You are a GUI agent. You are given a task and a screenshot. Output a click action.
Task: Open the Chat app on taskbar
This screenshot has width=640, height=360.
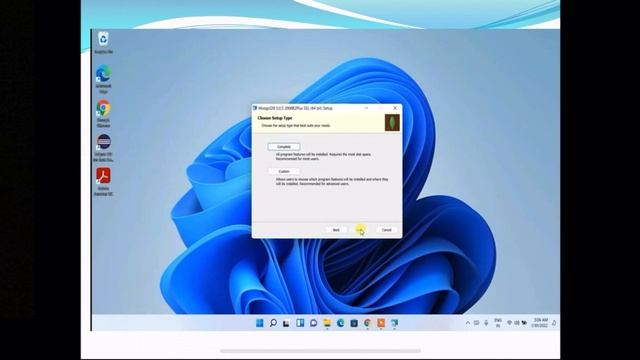point(313,323)
